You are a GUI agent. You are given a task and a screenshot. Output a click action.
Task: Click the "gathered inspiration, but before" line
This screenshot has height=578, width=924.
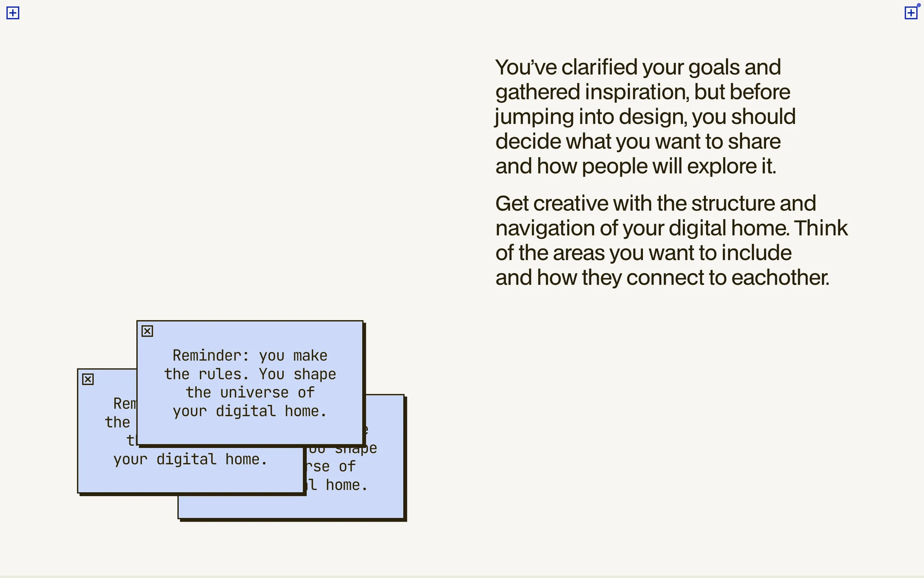click(642, 92)
